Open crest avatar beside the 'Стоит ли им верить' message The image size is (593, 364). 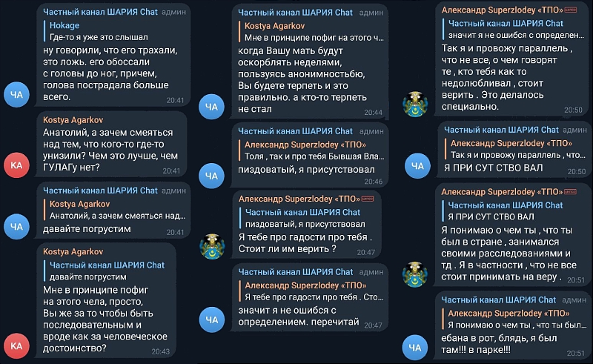coord(212,247)
